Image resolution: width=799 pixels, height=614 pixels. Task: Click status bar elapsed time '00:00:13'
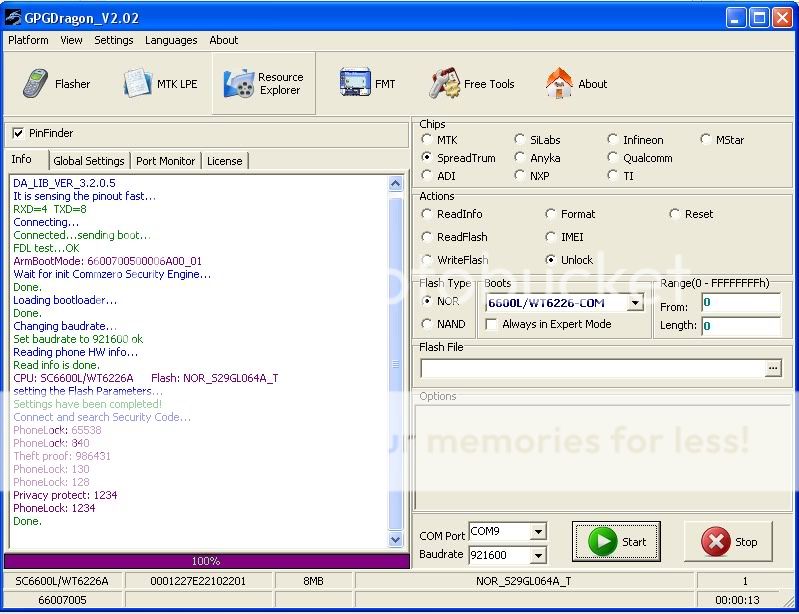(x=737, y=600)
